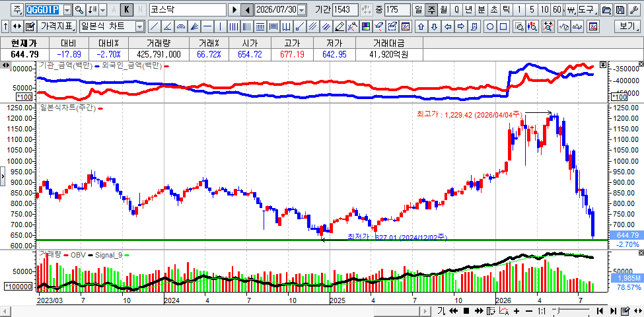644x317 pixels.
Task: Click the magnifier stock search icon
Action: coord(79,9)
